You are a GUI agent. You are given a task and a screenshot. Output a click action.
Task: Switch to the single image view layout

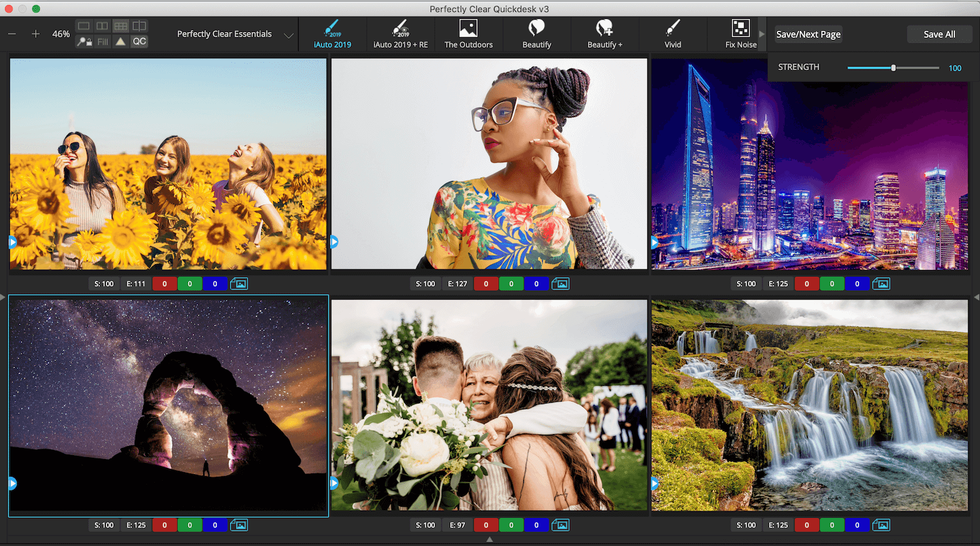tap(84, 26)
